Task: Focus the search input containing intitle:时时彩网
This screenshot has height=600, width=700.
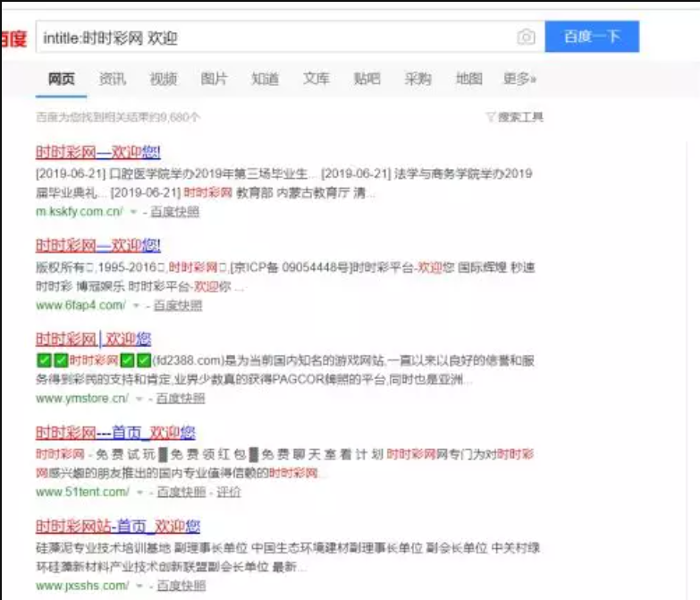Action: point(291,37)
